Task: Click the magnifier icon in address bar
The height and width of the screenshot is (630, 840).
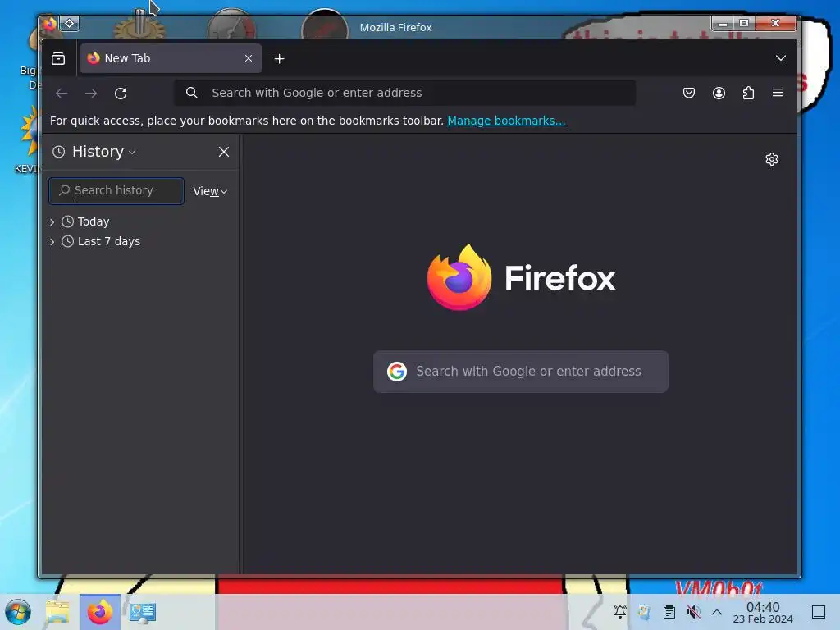Action: [192, 93]
